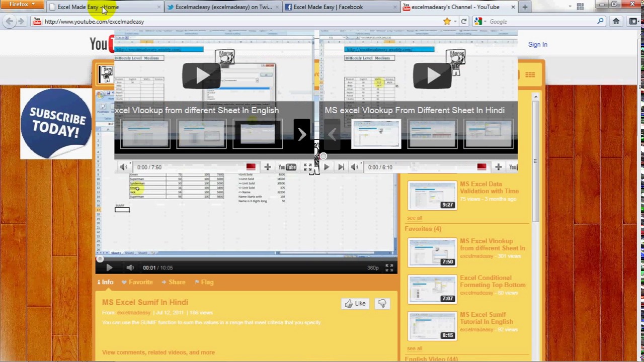The image size is (644, 362).
Task: Open MS Excel Data Validation with Time link
Action: [489, 188]
